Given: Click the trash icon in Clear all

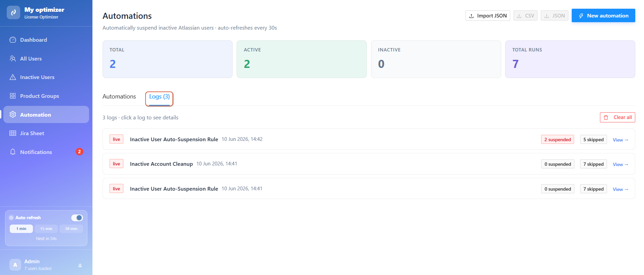Looking at the screenshot, I should tap(606, 117).
